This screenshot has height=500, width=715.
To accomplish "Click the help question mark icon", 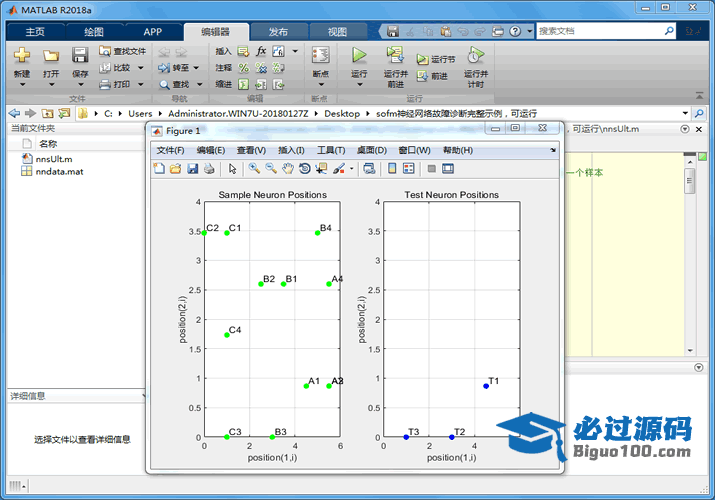I will [x=515, y=31].
